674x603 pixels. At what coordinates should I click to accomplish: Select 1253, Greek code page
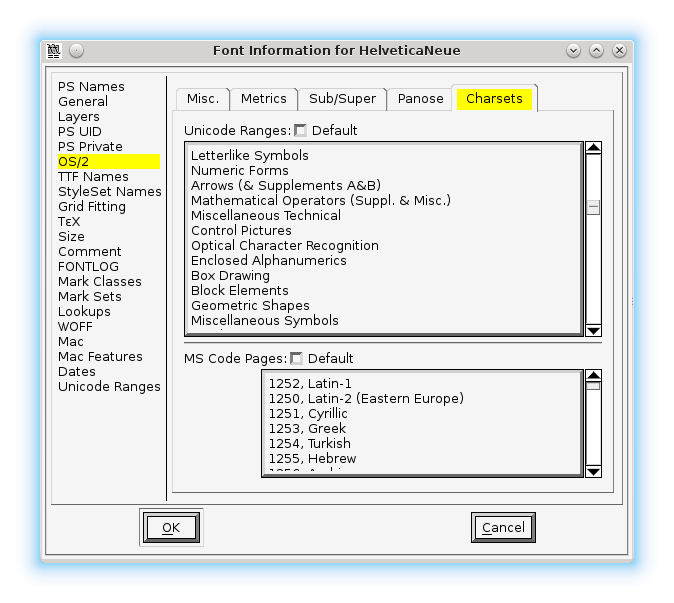(307, 429)
